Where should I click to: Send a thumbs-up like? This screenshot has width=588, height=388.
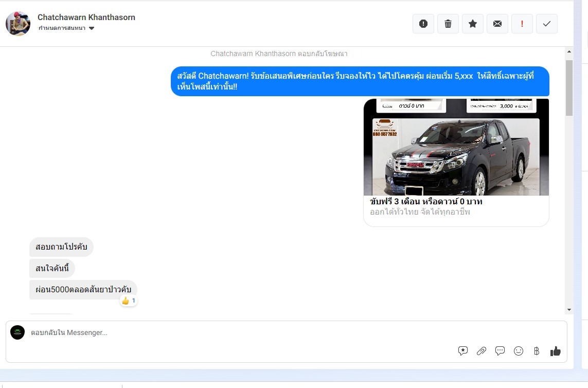[556, 351]
